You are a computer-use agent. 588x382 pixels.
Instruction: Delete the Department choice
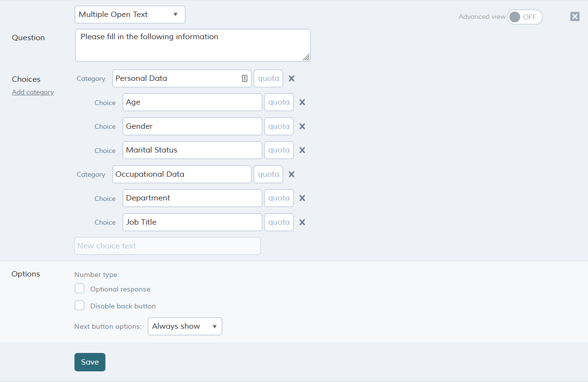[x=302, y=198]
